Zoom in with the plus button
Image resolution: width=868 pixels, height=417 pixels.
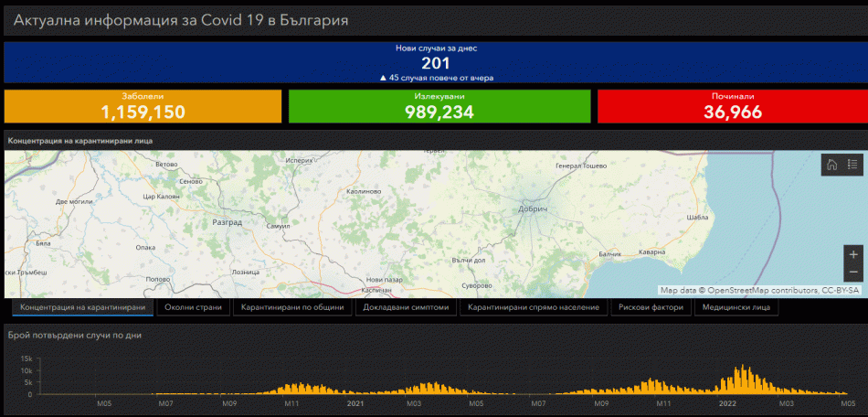[x=853, y=254]
